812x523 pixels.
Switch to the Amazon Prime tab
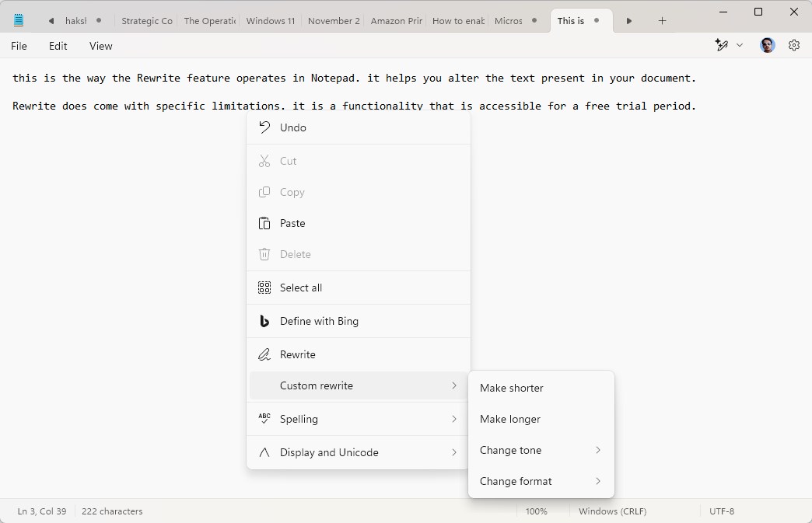396,21
